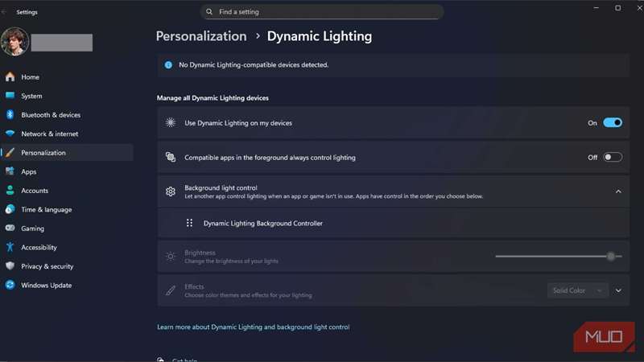
Task: Click the Bluetooth & devices icon
Action: click(10, 115)
